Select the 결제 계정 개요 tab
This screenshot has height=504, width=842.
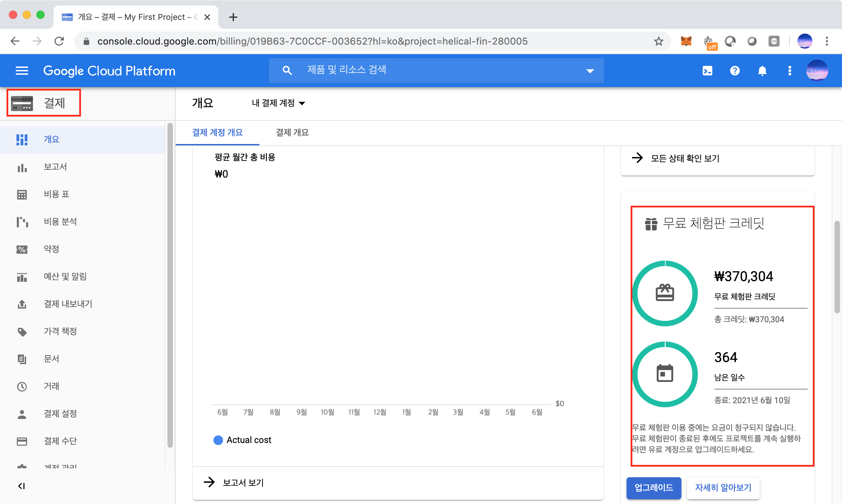pos(217,133)
